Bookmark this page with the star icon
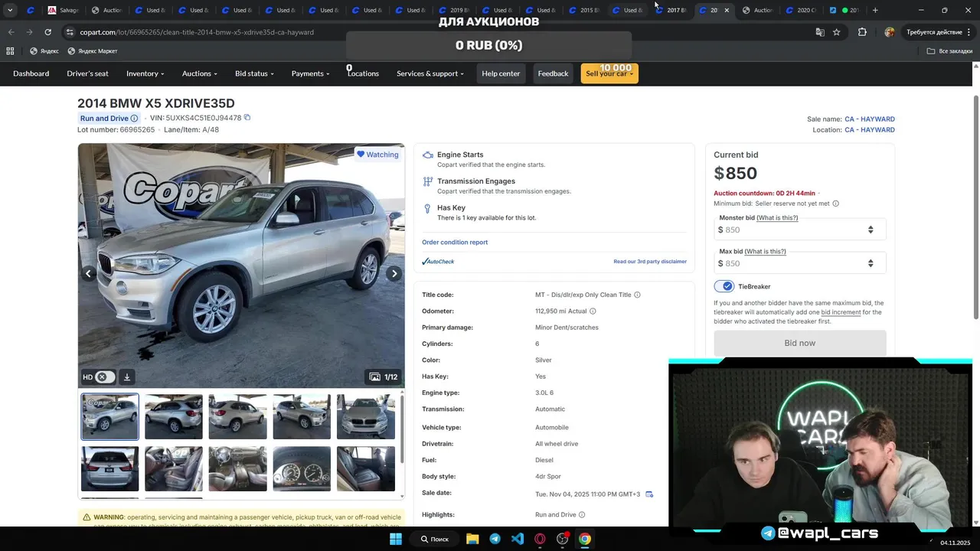Screen dimensions: 980x551 (x=837, y=32)
